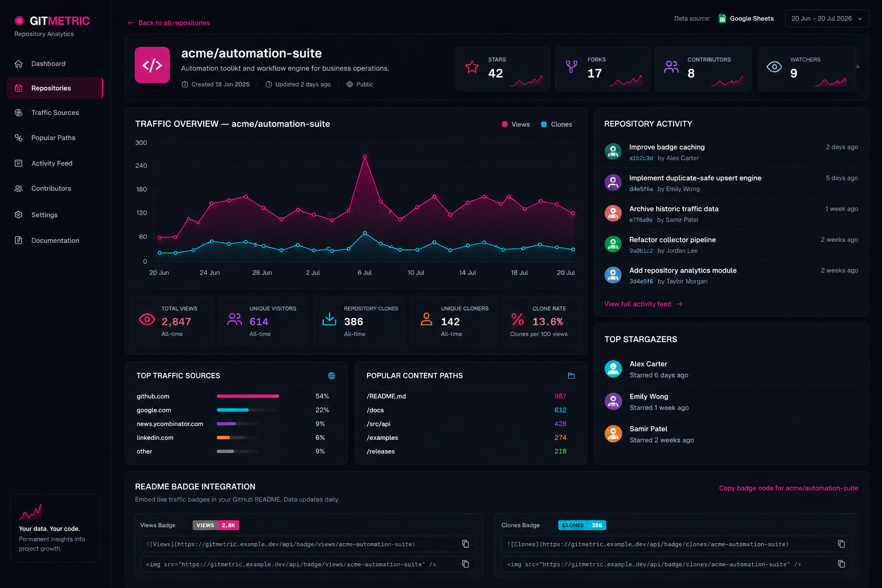Copy the Views badge img tag
882x588 pixels.
pyautogui.click(x=466, y=564)
